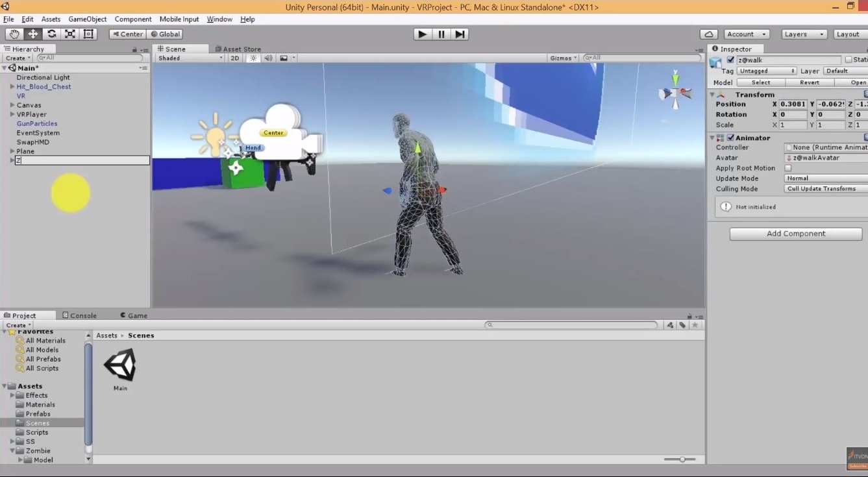
Task: Open the Layers dropdown
Action: tap(804, 34)
